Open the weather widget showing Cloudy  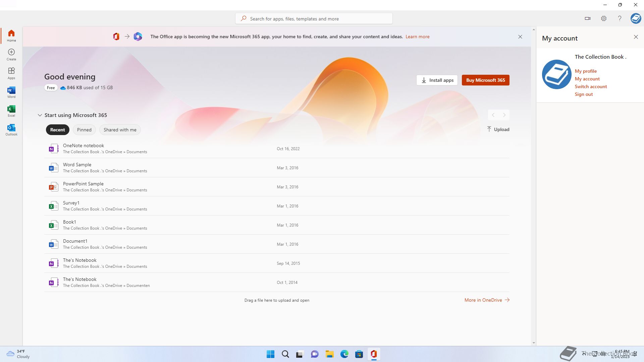(x=18, y=354)
